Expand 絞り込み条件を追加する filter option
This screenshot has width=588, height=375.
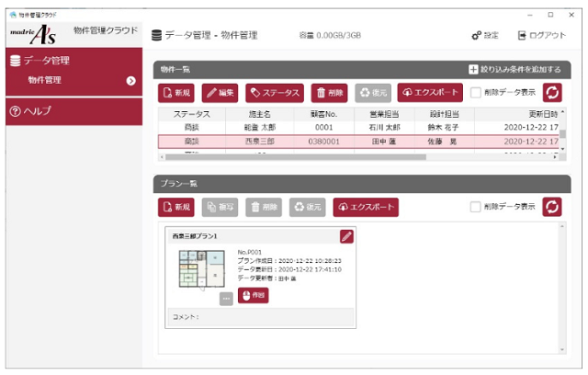coord(514,69)
